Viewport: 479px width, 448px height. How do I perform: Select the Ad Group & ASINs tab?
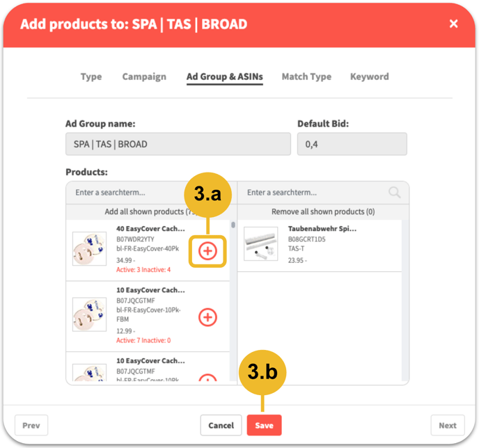(x=224, y=77)
